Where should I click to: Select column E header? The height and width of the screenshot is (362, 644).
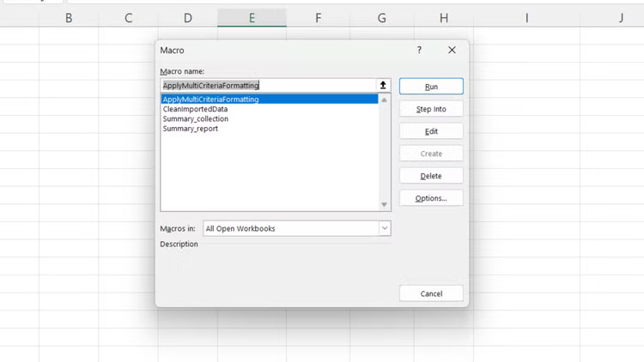[252, 18]
